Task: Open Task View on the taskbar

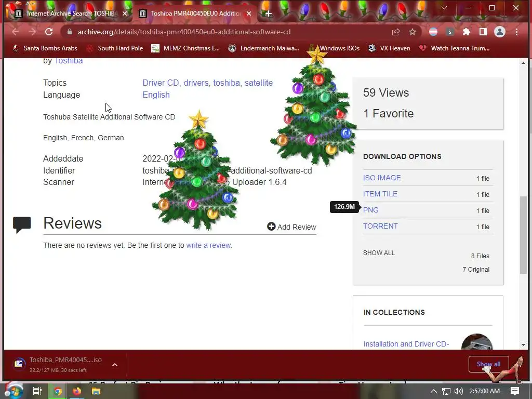Action: [37, 391]
